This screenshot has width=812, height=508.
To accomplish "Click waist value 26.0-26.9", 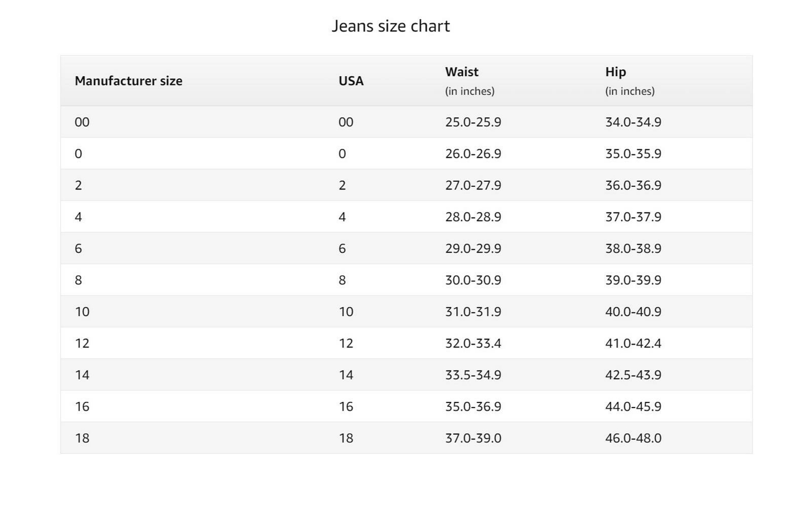I will point(473,153).
